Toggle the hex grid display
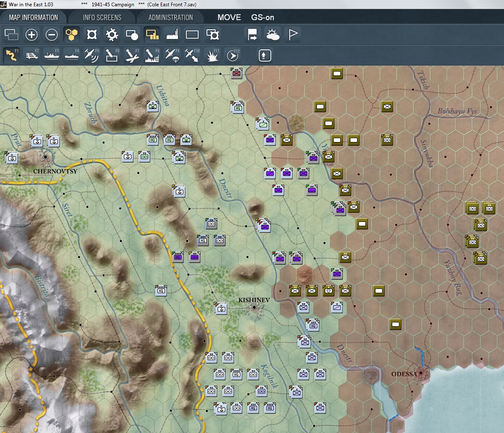504x433 pixels. coord(72,35)
